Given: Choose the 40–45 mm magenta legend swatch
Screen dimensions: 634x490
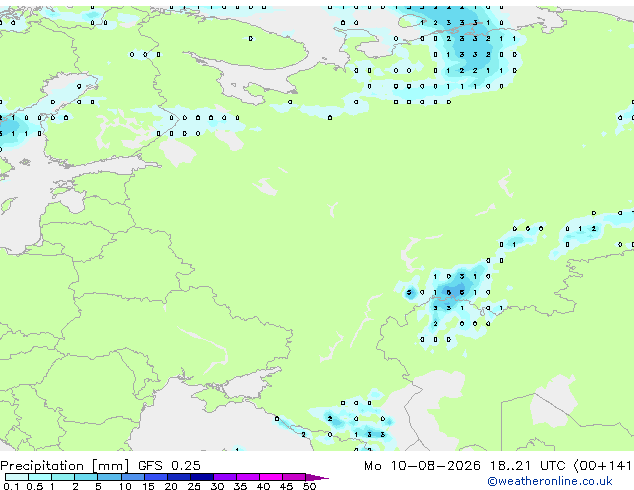Looking at the screenshot, I should pyautogui.click(x=271, y=477).
